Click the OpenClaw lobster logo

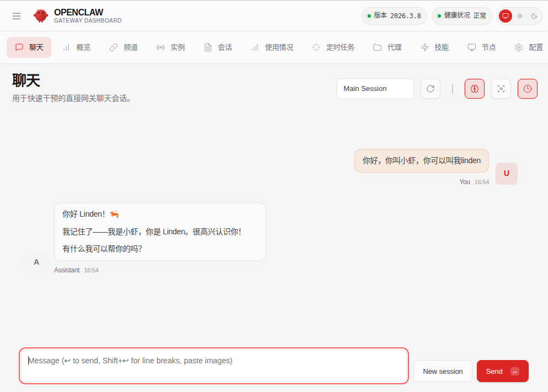[40, 15]
